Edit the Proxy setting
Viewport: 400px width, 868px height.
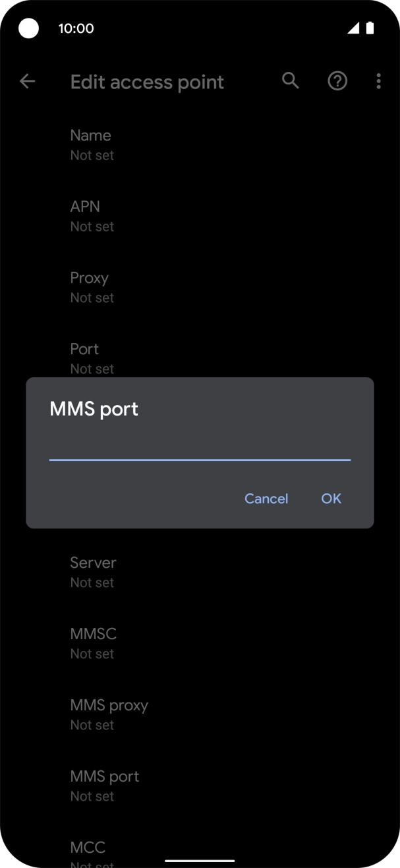pyautogui.click(x=90, y=287)
